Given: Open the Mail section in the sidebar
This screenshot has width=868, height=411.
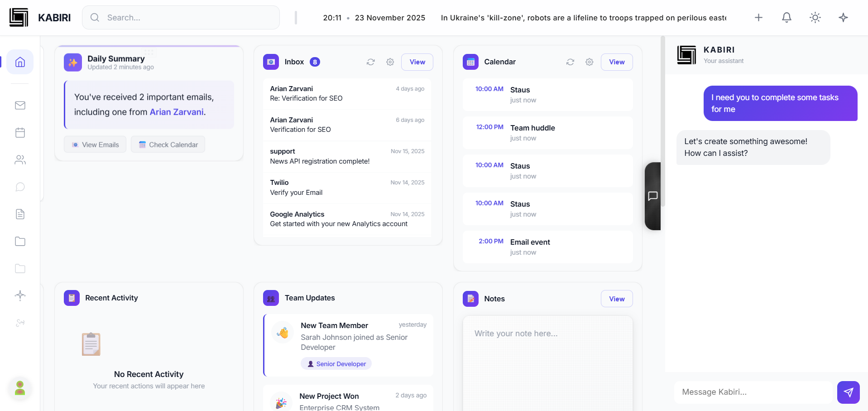Looking at the screenshot, I should coord(20,105).
